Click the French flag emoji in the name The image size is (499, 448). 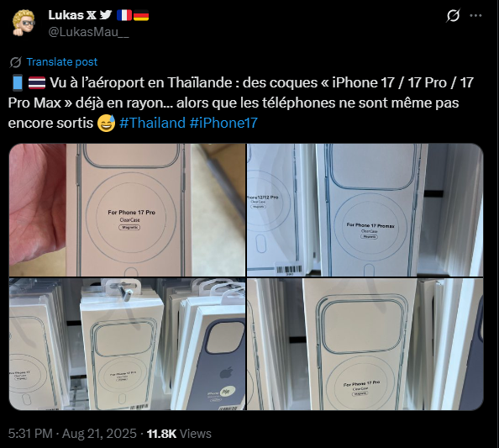coord(124,15)
